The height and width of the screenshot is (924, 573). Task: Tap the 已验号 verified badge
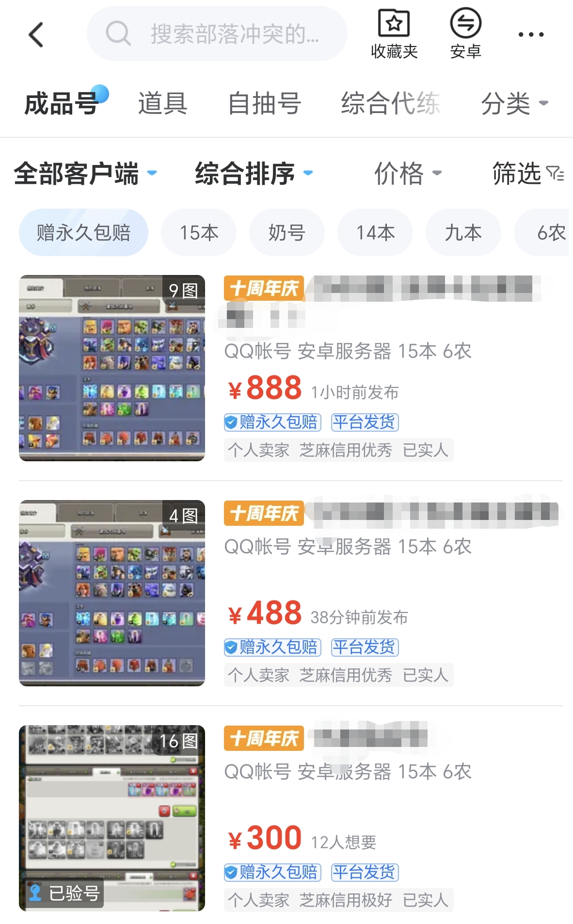64,893
